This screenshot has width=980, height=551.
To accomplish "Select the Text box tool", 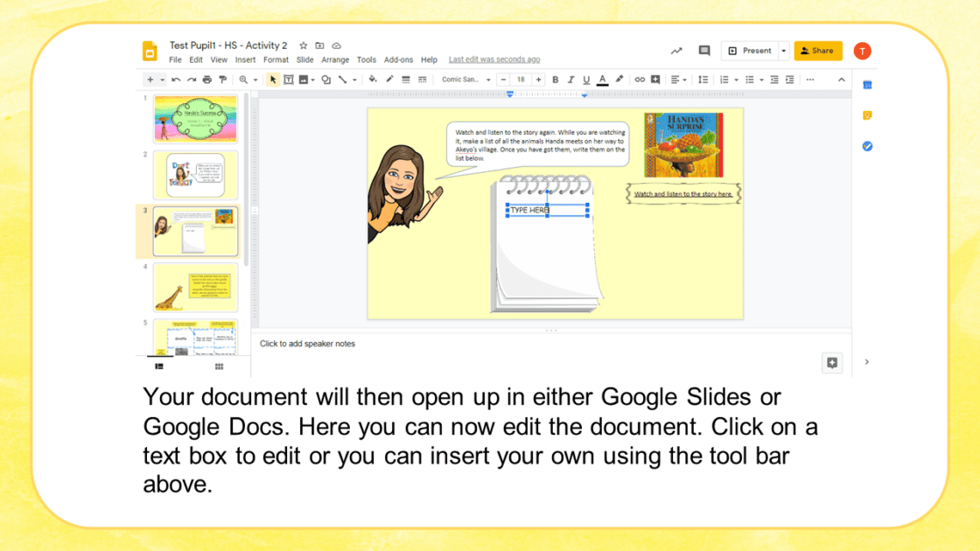I will [288, 80].
